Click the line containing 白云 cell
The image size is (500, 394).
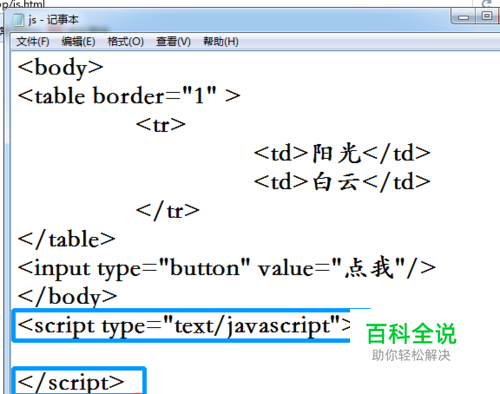342,182
